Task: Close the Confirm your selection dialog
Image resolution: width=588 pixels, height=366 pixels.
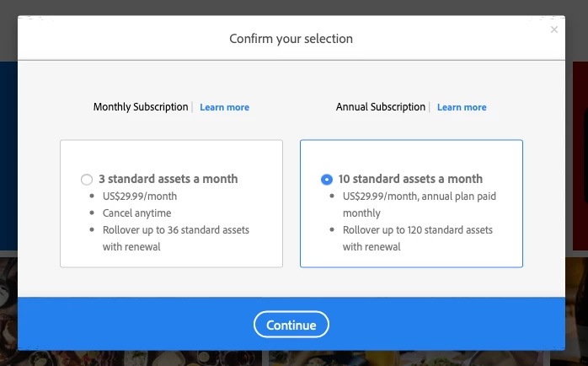Action: (553, 30)
